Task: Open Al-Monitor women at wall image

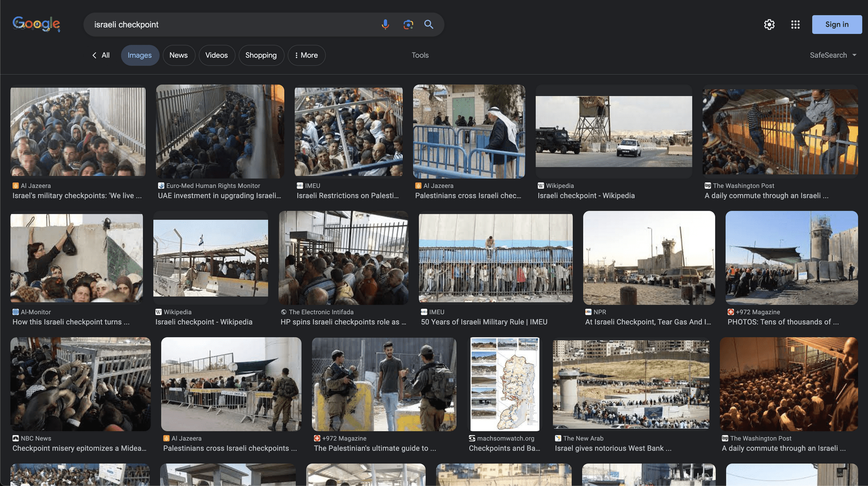Action: (x=77, y=258)
